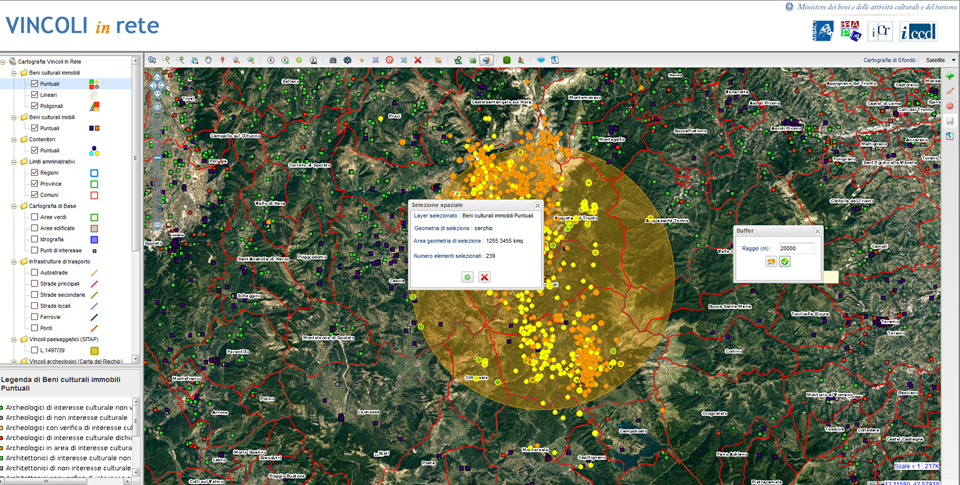Screen dimensions: 960x485
Task: Toggle the Province layer checkbox
Action: pyautogui.click(x=34, y=184)
